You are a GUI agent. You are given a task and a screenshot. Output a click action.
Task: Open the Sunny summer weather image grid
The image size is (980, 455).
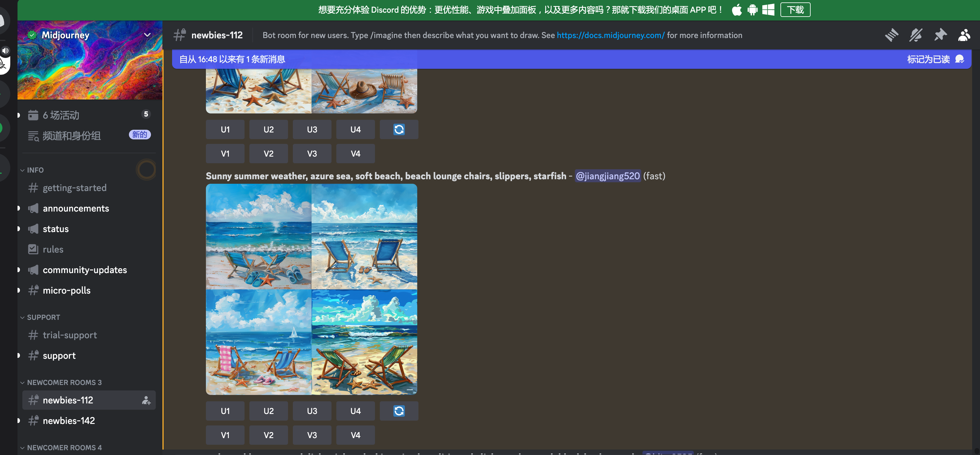point(312,289)
